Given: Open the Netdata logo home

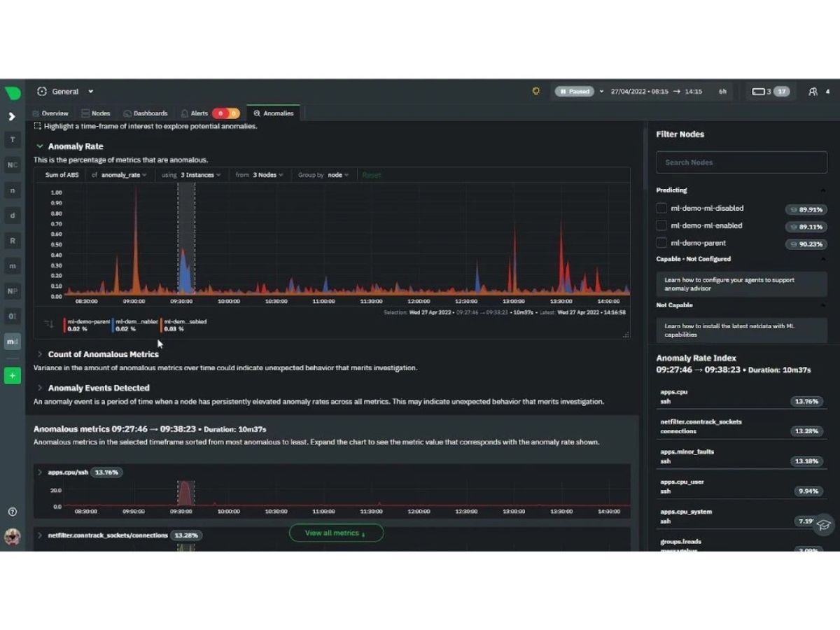Looking at the screenshot, I should [13, 92].
